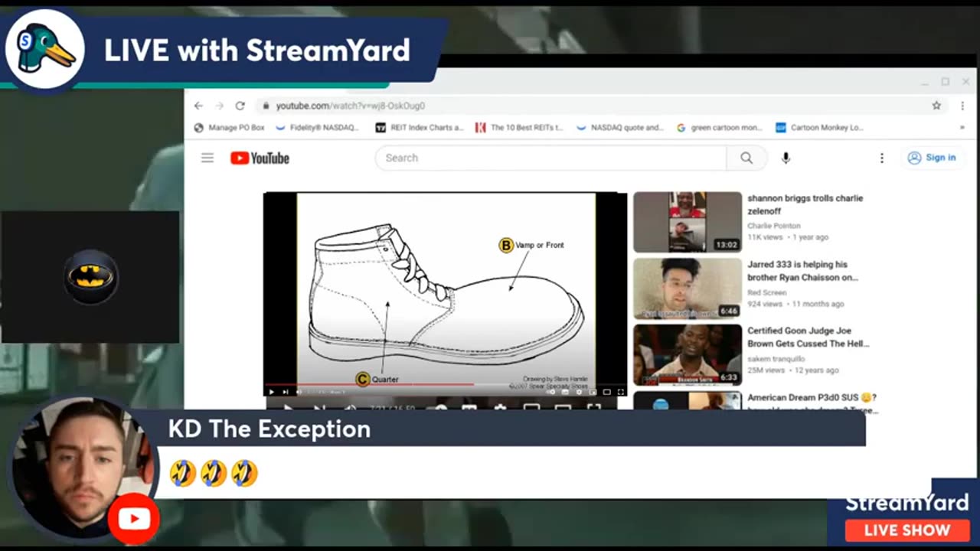Focus the youtube.com address bar
Screen dimensions: 980x551
pyautogui.click(x=601, y=106)
